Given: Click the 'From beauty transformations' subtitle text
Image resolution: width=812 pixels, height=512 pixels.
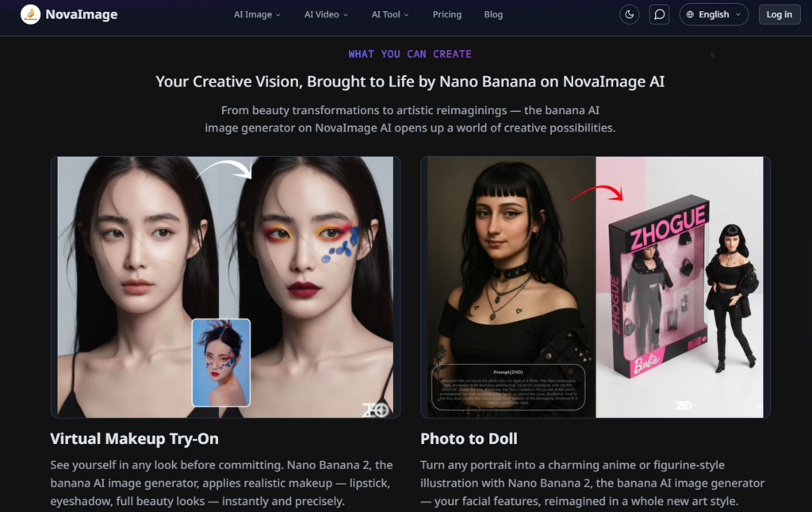Looking at the screenshot, I should 410,119.
